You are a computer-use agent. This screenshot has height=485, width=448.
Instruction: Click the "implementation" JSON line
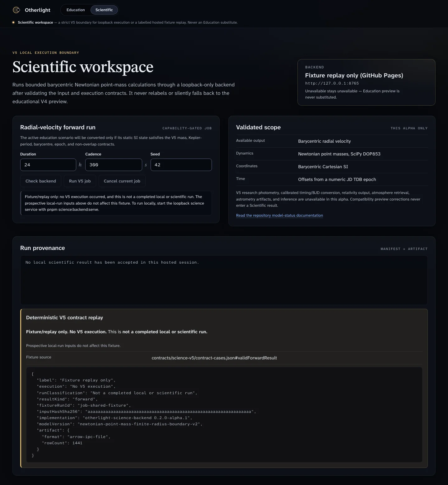(114, 418)
